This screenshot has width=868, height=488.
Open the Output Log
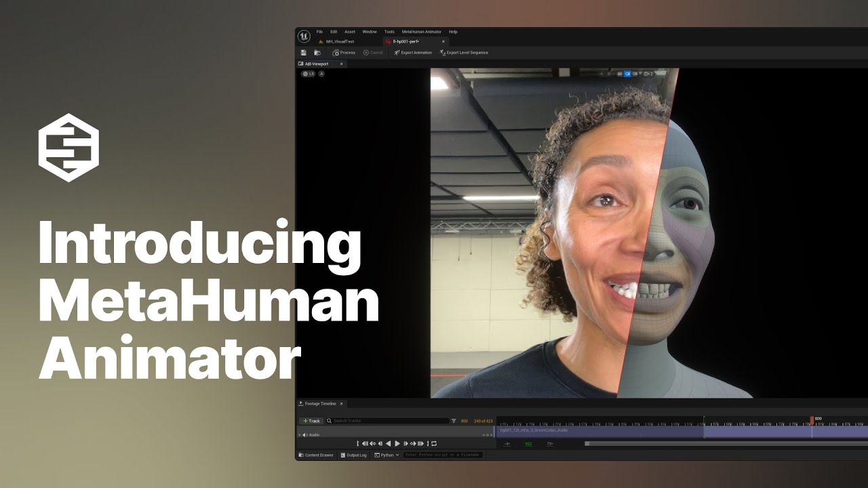(353, 455)
